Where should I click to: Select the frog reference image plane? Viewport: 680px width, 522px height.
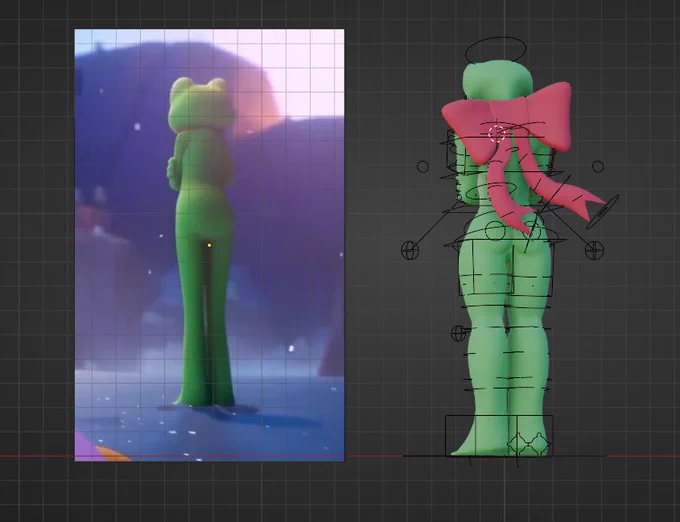coord(209,245)
